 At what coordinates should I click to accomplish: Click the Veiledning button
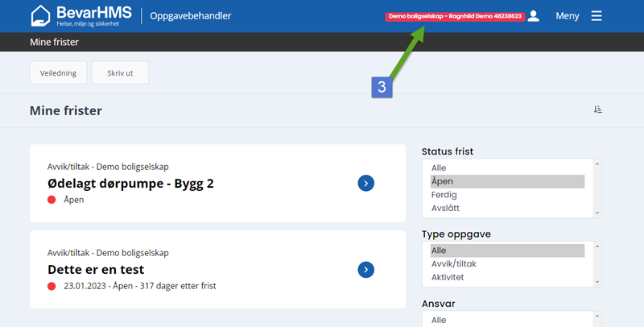coord(58,72)
